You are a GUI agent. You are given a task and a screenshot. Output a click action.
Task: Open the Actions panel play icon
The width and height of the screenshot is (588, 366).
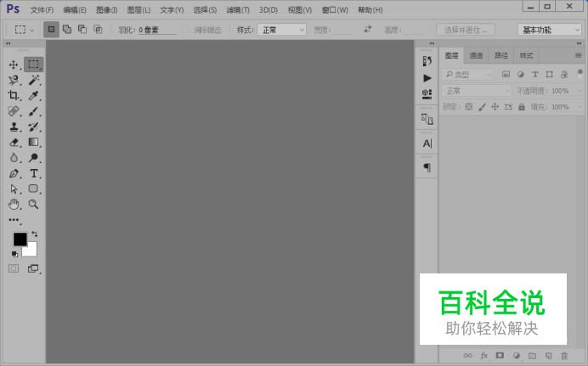click(427, 78)
